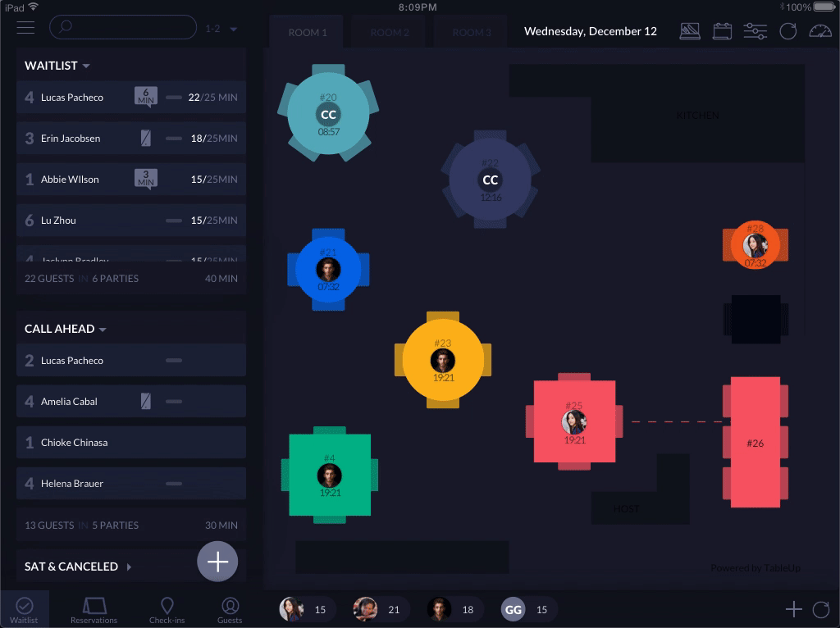Image resolution: width=840 pixels, height=628 pixels.
Task: Open the Waitlist tab
Action: point(24,610)
